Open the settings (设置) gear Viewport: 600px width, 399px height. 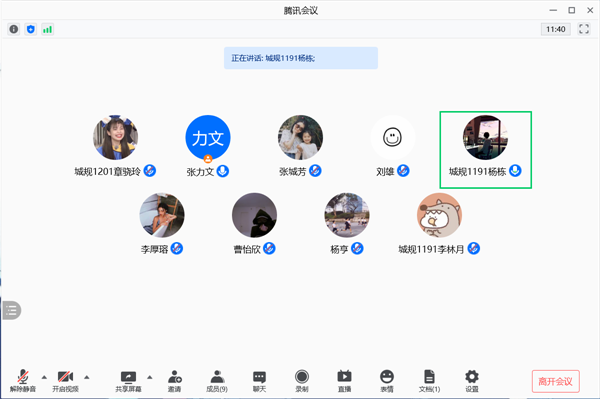pos(472,381)
